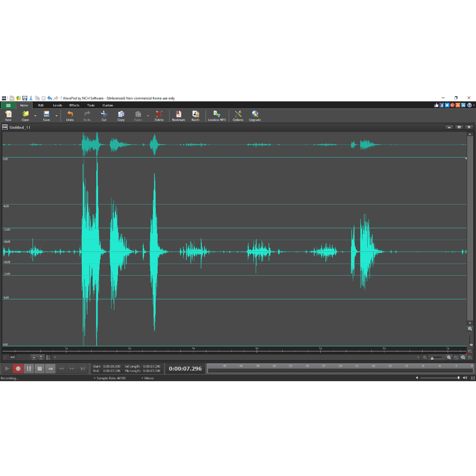Click the New file button
The width and height of the screenshot is (476, 476).
[x=8, y=116]
